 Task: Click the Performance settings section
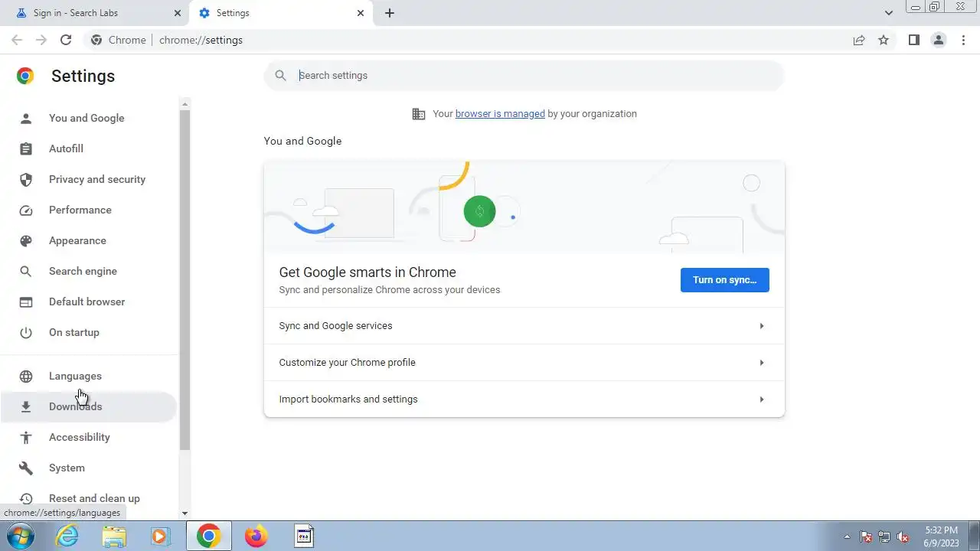point(89,210)
